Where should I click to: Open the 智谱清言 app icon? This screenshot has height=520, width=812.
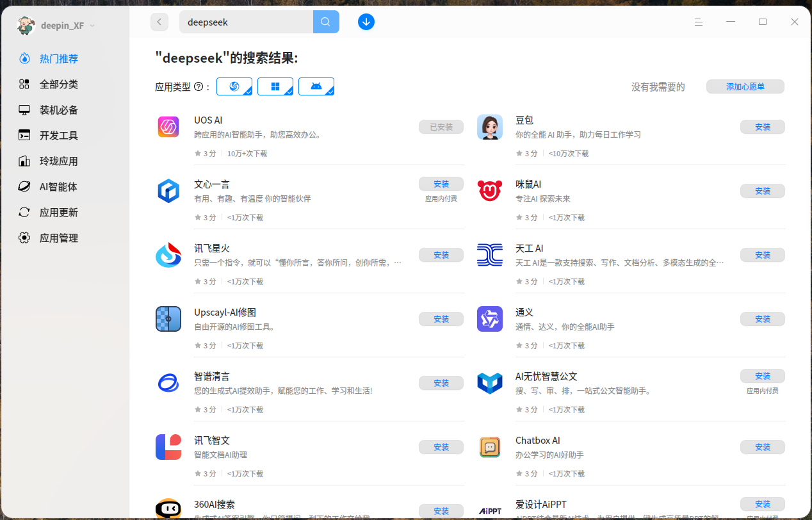[168, 383]
